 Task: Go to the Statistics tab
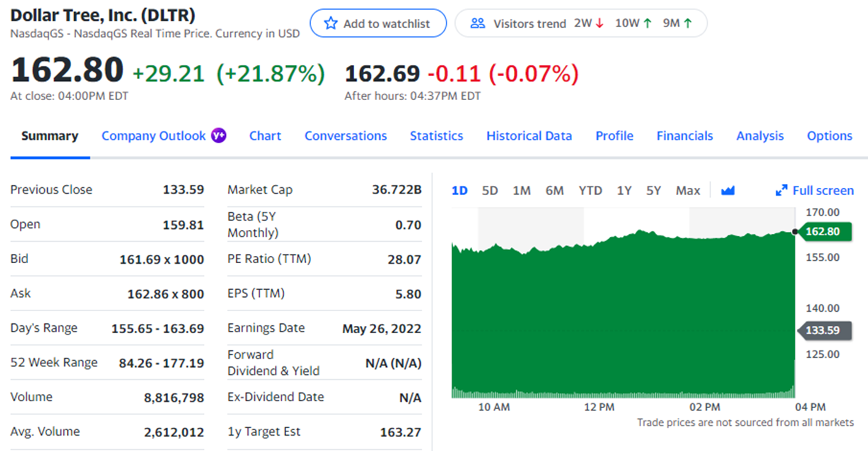(436, 136)
